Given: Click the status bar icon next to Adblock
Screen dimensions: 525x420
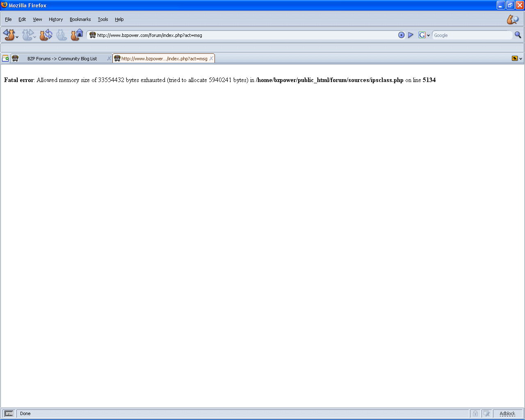Looking at the screenshot, I should pos(486,413).
